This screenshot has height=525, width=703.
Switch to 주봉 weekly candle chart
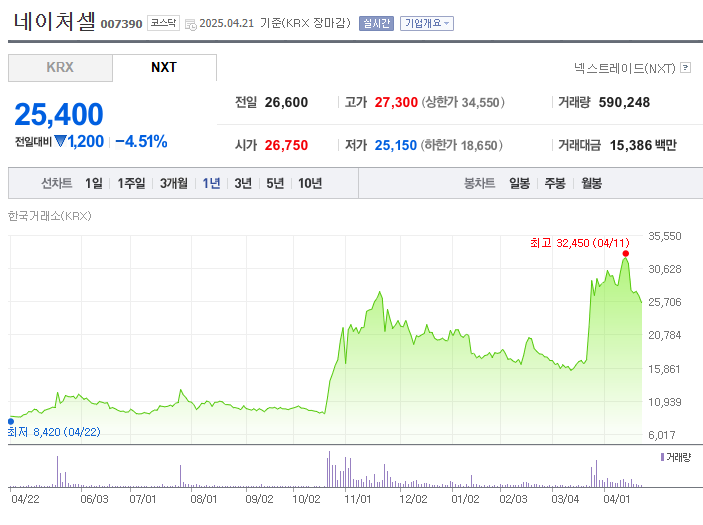pos(555,183)
